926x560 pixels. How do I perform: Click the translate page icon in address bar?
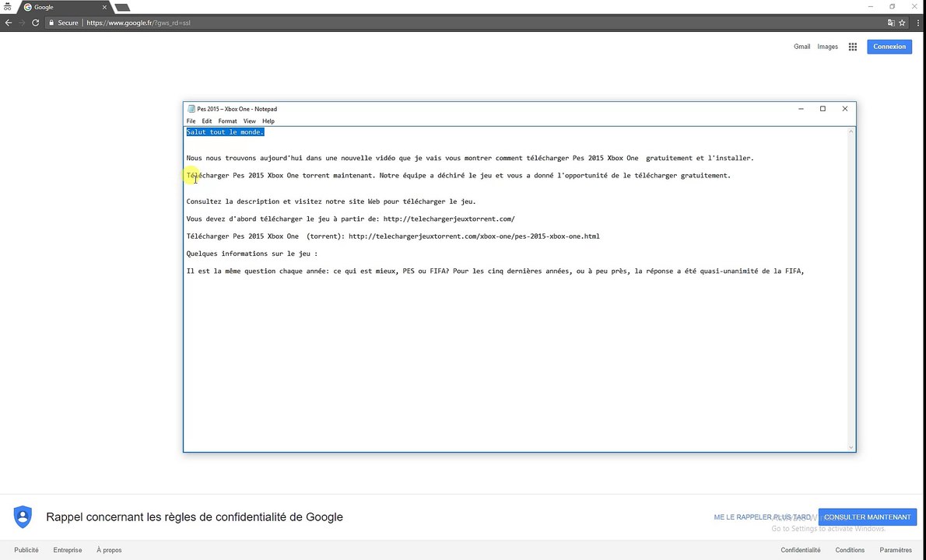890,23
